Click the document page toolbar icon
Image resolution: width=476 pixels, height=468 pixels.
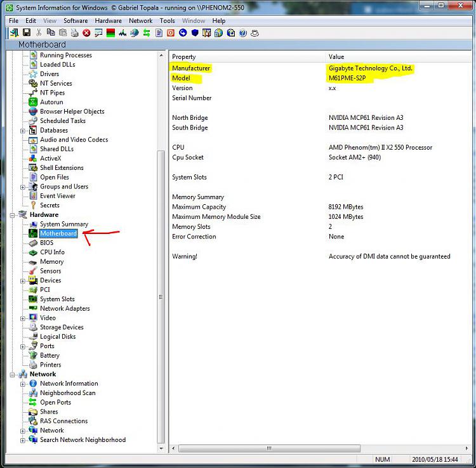159,33
